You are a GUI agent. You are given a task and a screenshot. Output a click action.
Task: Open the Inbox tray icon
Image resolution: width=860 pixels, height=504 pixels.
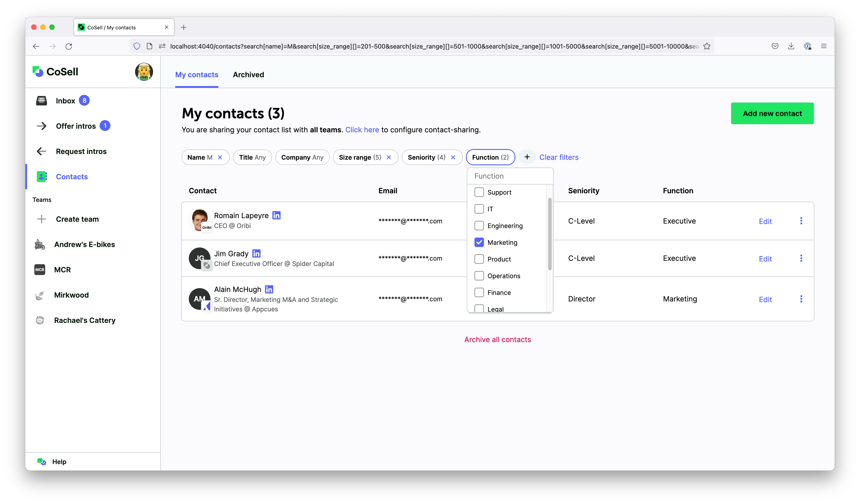click(x=41, y=101)
